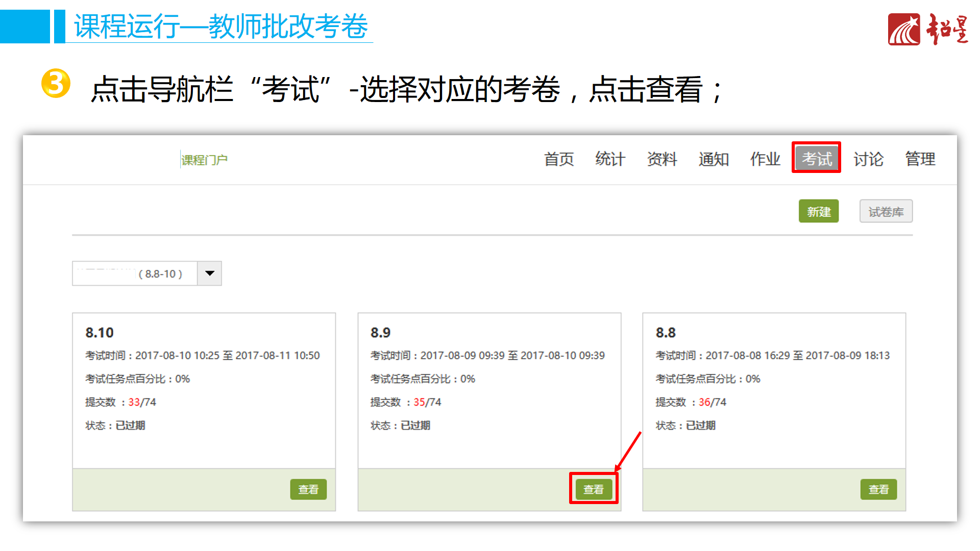Screen dimensions: 980x551
Task: Select the 8.10 exam card title
Action: coord(100,333)
